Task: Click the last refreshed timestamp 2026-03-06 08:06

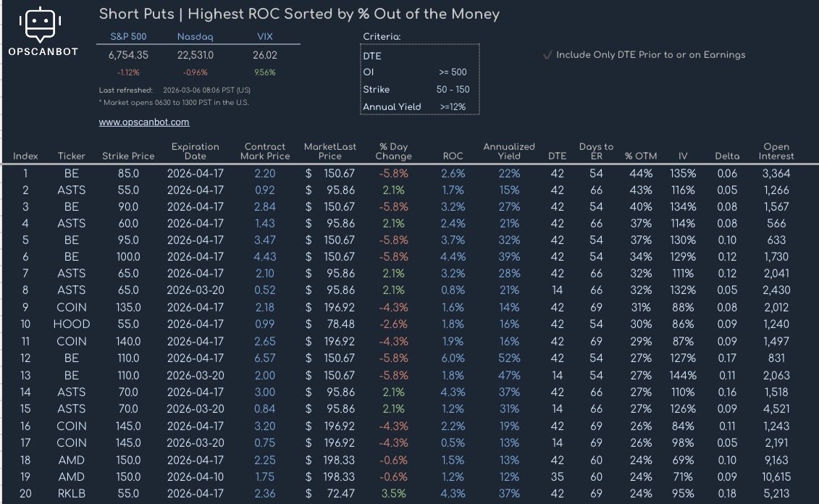Action: point(207,91)
